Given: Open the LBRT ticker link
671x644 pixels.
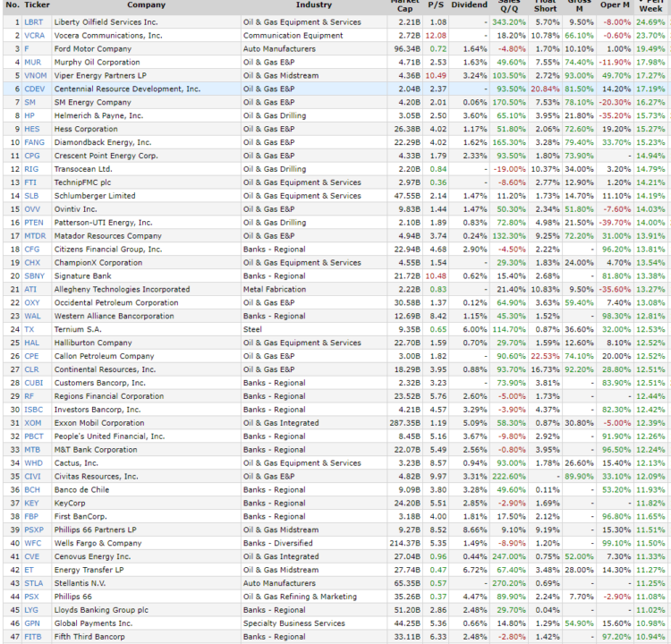Looking at the screenshot, I should click(33, 22).
